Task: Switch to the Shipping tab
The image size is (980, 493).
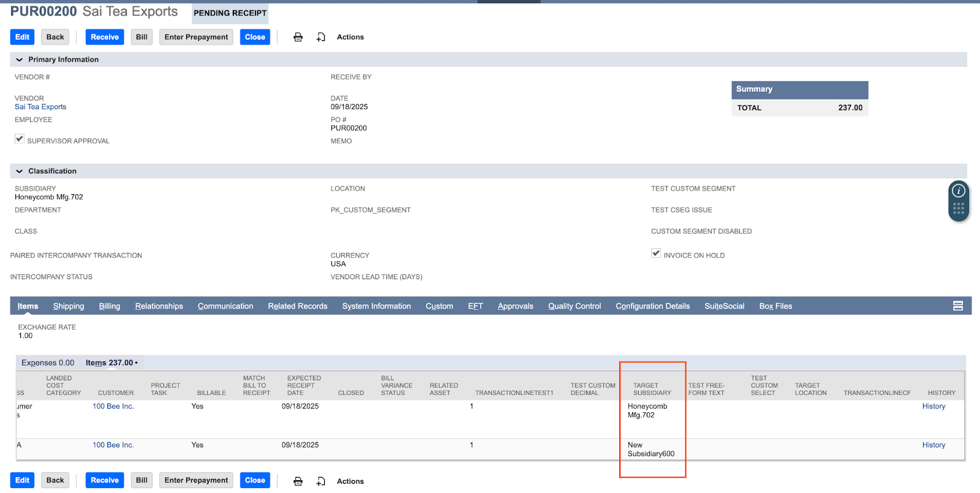Action: tap(69, 306)
